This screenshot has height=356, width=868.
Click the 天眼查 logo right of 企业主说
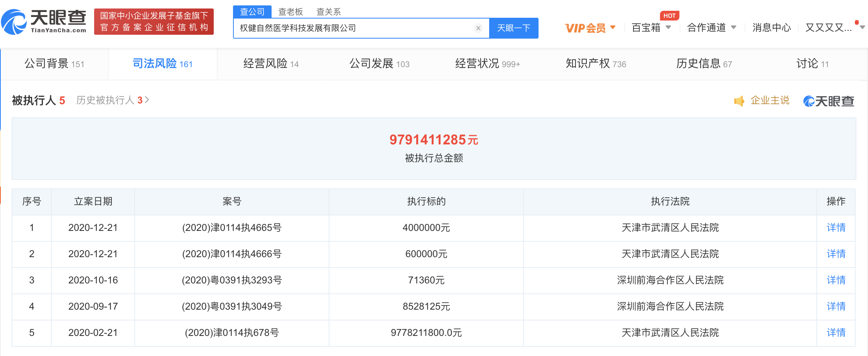pos(829,101)
